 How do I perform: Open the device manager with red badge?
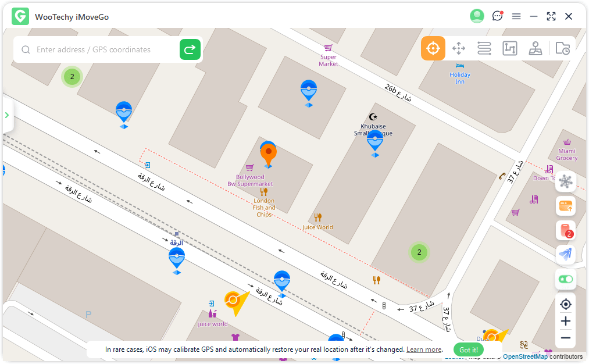point(565,231)
